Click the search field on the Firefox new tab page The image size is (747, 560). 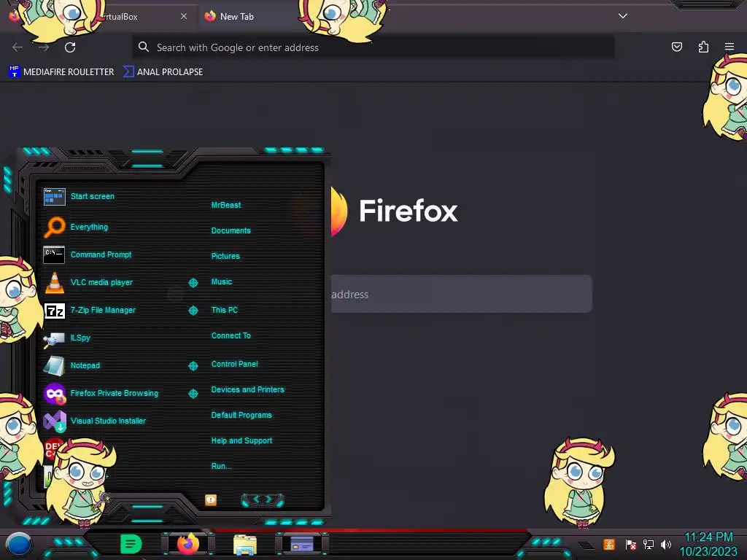(462, 294)
